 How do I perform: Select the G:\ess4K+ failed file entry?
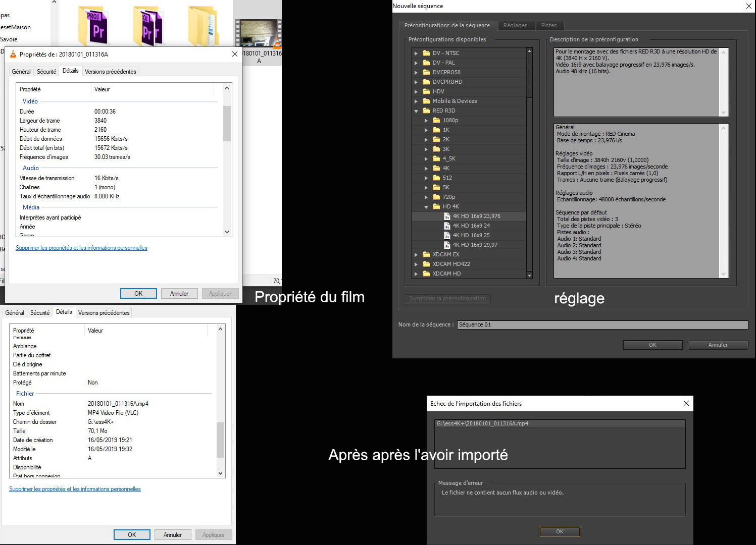(560, 423)
